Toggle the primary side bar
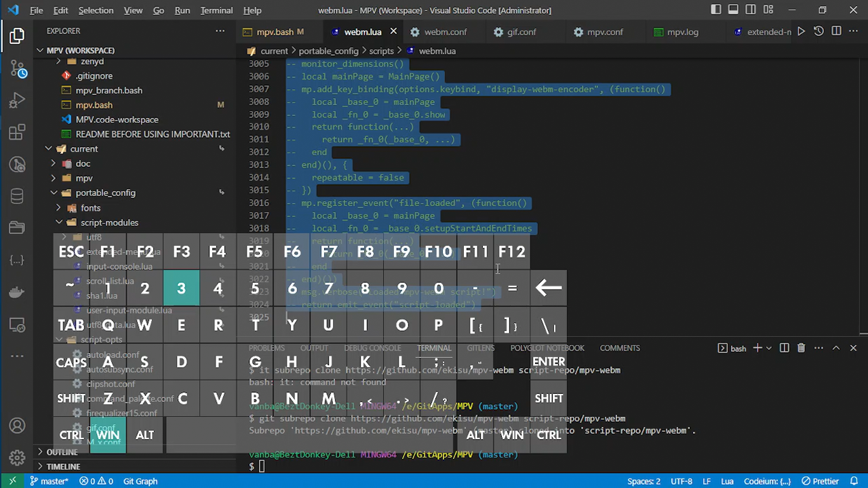 [716, 10]
